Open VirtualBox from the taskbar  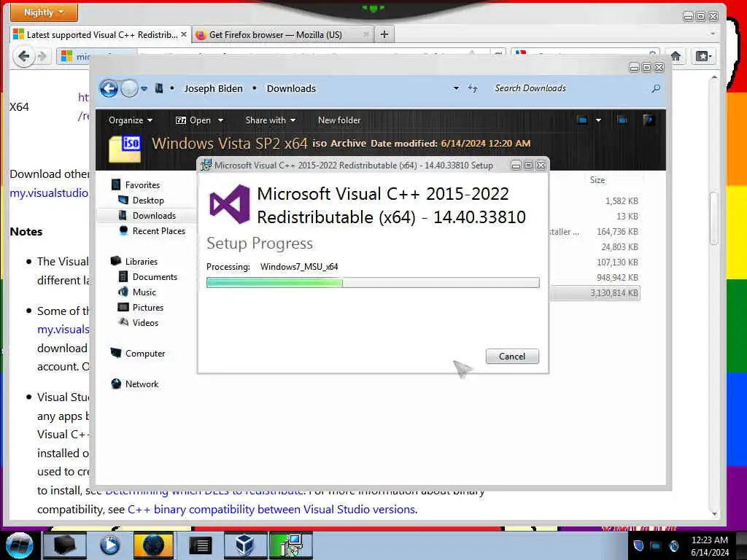244,545
